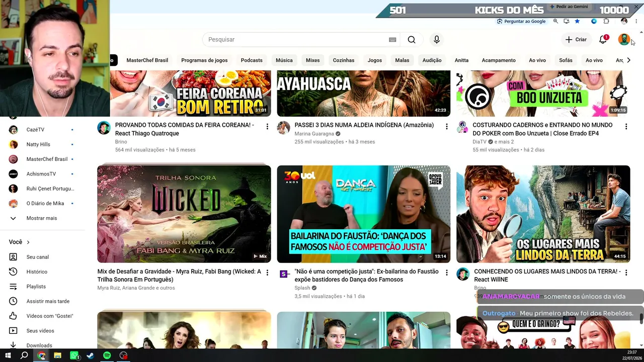
Task: Open options menu for the Dança dos Famosos video
Action: pos(447,273)
